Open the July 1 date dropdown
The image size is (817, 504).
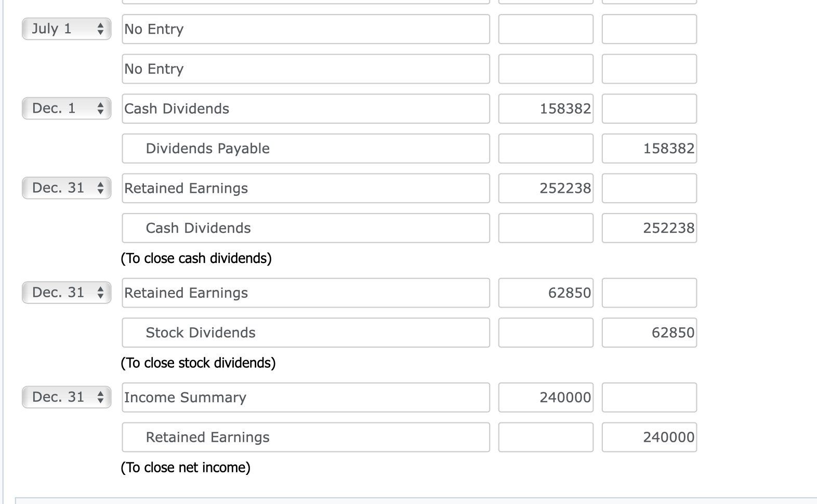66,29
